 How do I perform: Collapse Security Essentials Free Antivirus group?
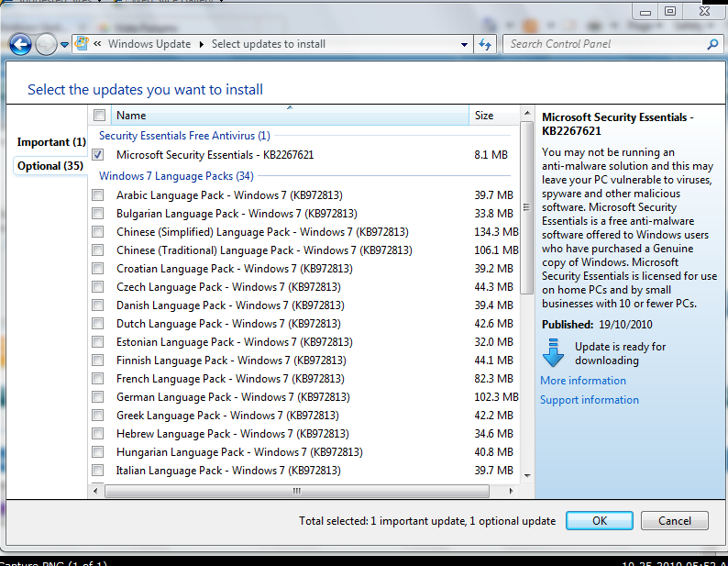tap(184, 136)
